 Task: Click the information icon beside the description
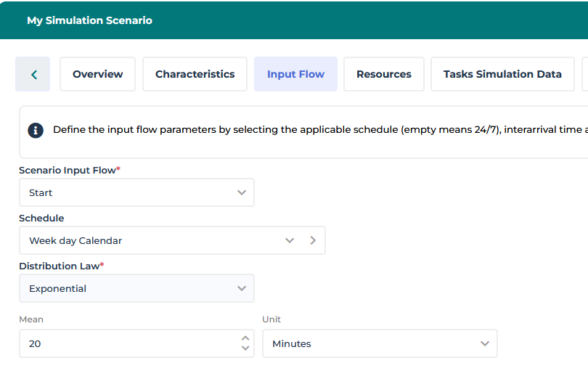[x=36, y=131]
